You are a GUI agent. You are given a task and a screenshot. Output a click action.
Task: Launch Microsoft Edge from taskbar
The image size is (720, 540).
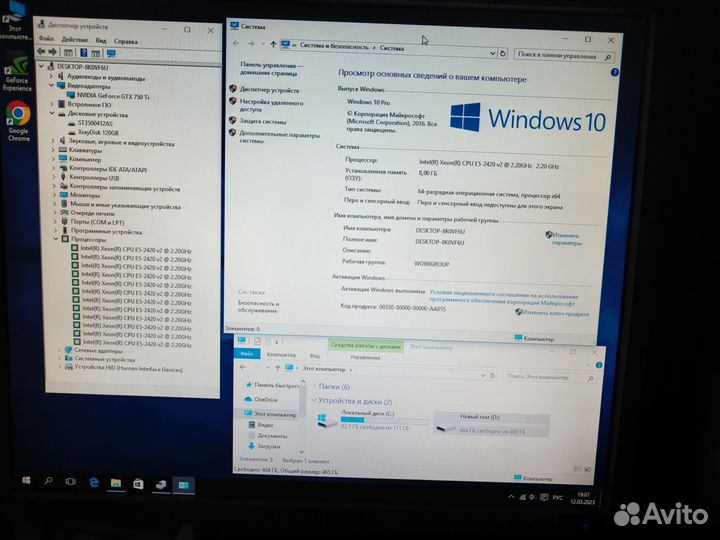[94, 482]
